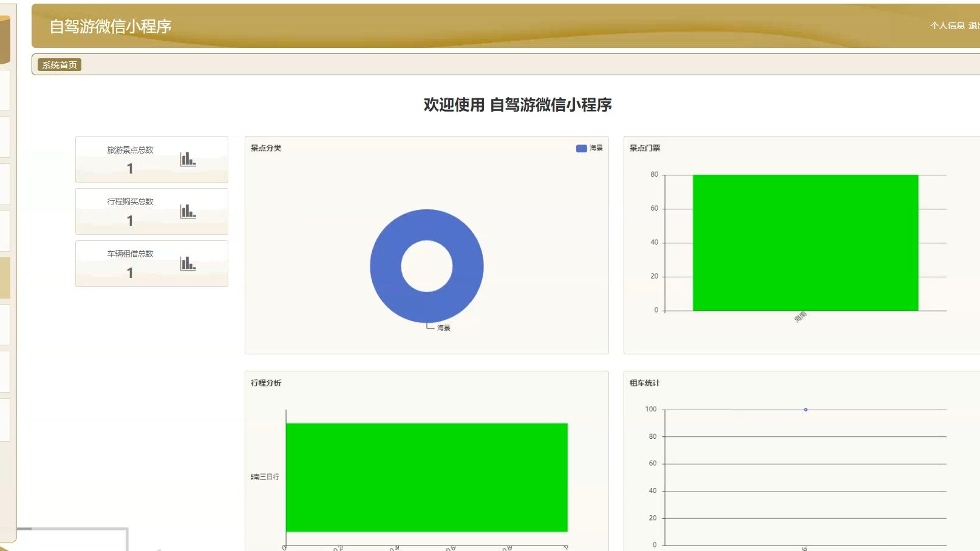Select the 行程购买总数 label
The width and height of the screenshot is (980, 551).
pos(131,201)
